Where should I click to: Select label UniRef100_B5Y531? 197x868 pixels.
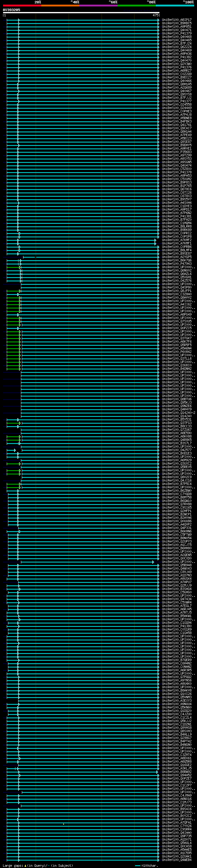(x=176, y=419)
